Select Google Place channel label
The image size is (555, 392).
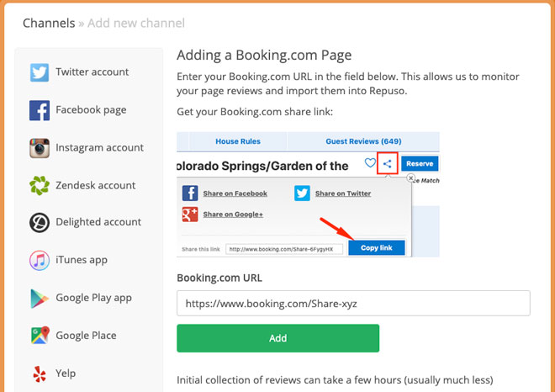(86, 336)
